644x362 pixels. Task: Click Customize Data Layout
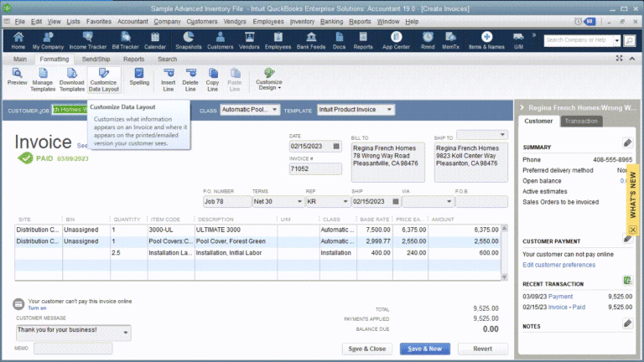point(103,80)
